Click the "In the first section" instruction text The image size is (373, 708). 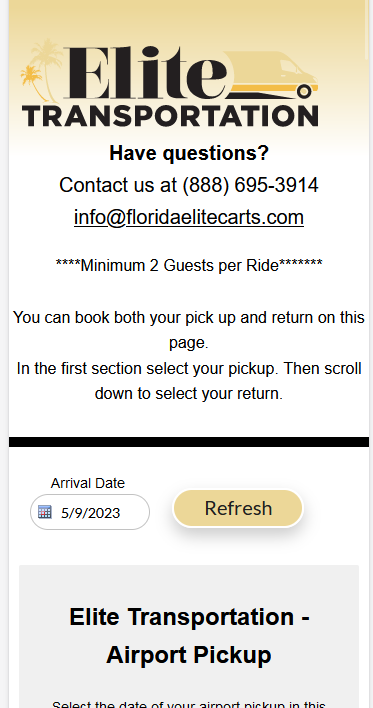189,381
